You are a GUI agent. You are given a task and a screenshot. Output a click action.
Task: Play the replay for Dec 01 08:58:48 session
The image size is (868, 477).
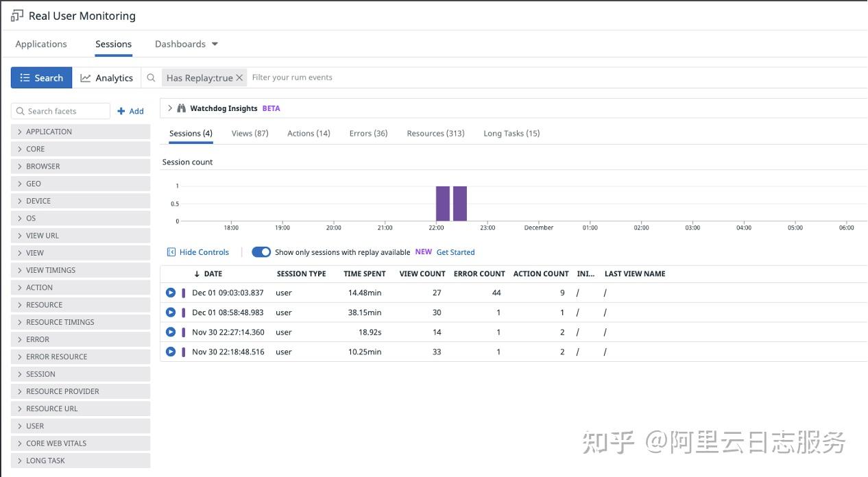(x=170, y=312)
